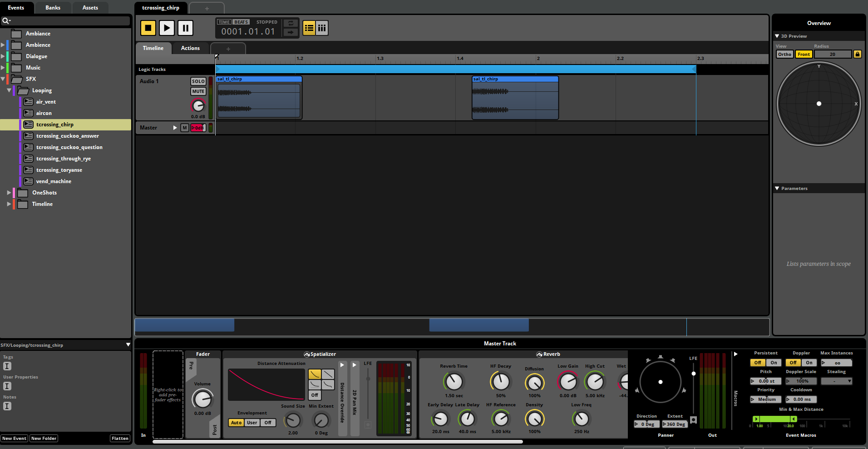868x449 pixels.
Task: Switch to mixer strips view icon
Action: (x=322, y=28)
